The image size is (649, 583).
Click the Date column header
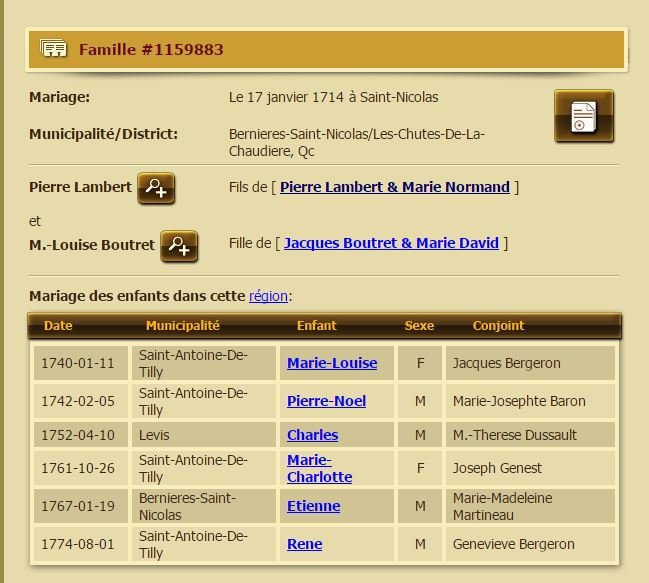tap(58, 326)
